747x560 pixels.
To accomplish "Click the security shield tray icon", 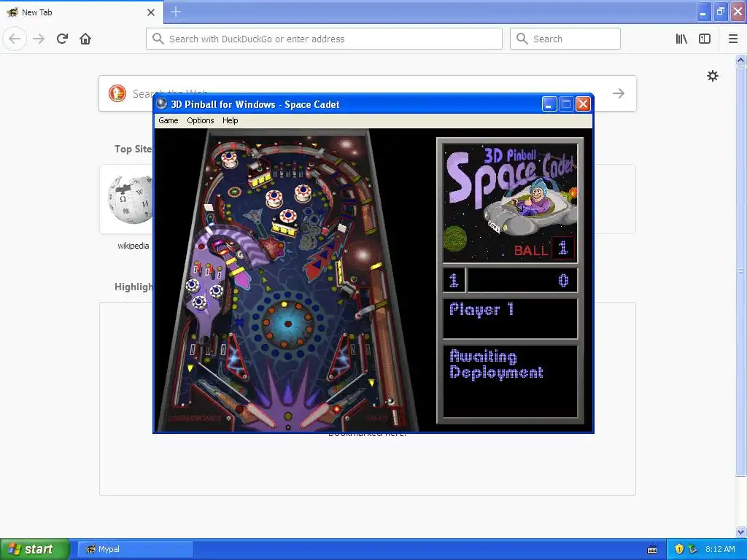I will 679,550.
